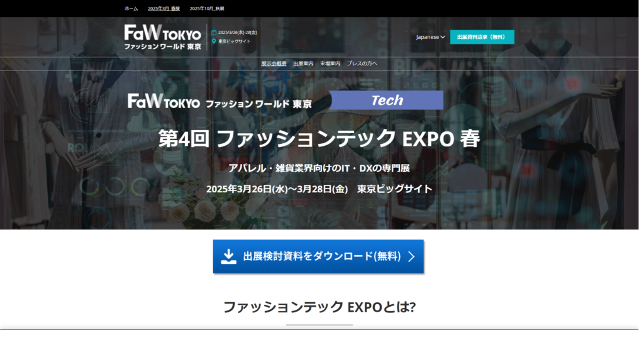The width and height of the screenshot is (644, 362).
Task: Click the FaW TOKYO banner logo
Action: coord(219,101)
